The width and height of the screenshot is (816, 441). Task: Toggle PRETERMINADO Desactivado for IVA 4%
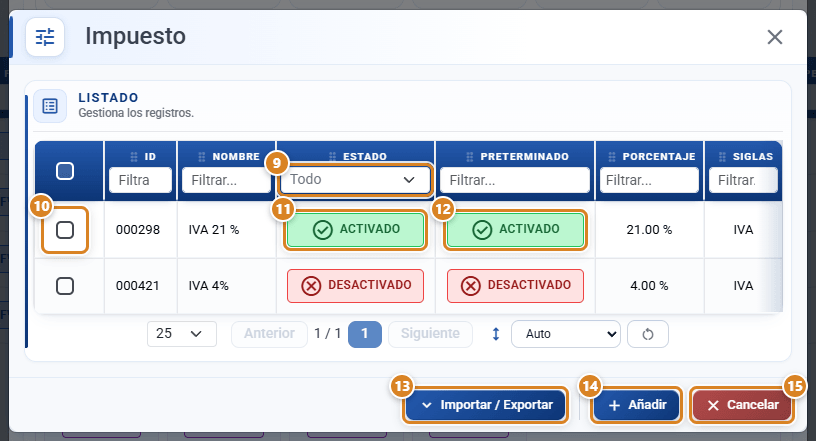(515, 286)
